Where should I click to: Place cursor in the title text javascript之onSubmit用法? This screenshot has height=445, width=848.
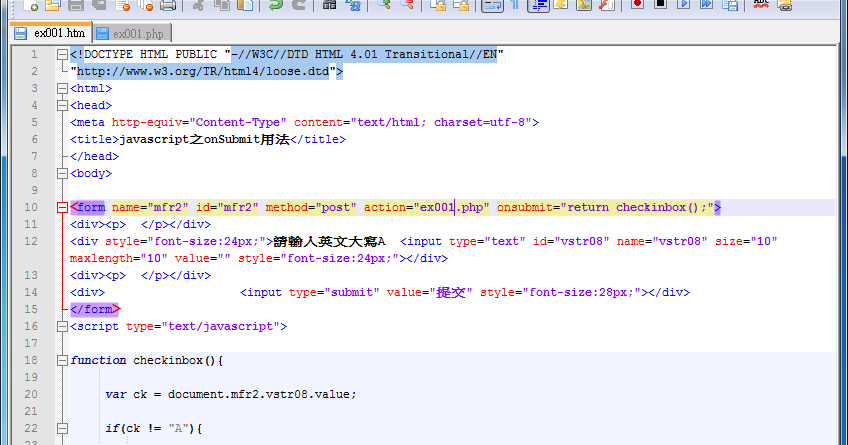tap(204, 140)
